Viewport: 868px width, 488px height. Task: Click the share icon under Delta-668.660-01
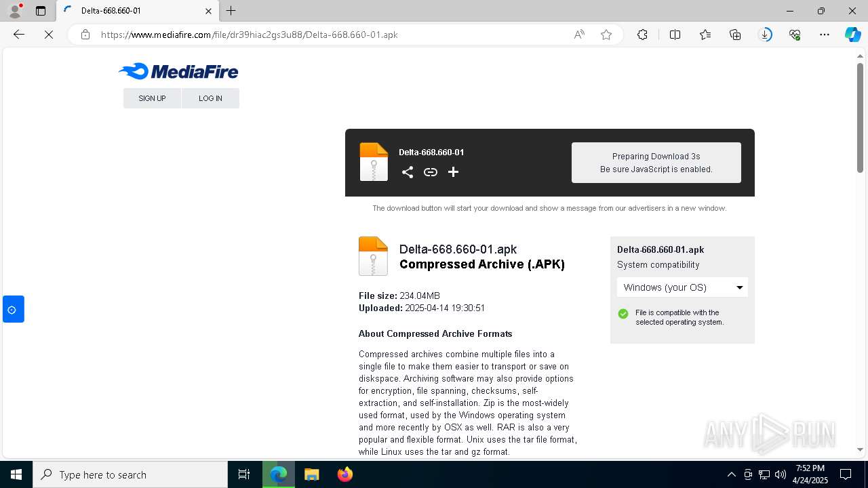[x=407, y=172]
